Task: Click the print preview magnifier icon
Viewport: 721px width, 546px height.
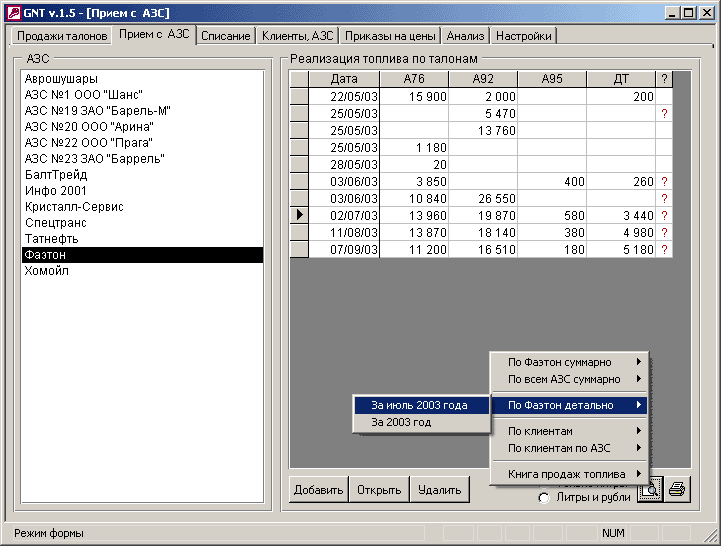Action: point(650,489)
